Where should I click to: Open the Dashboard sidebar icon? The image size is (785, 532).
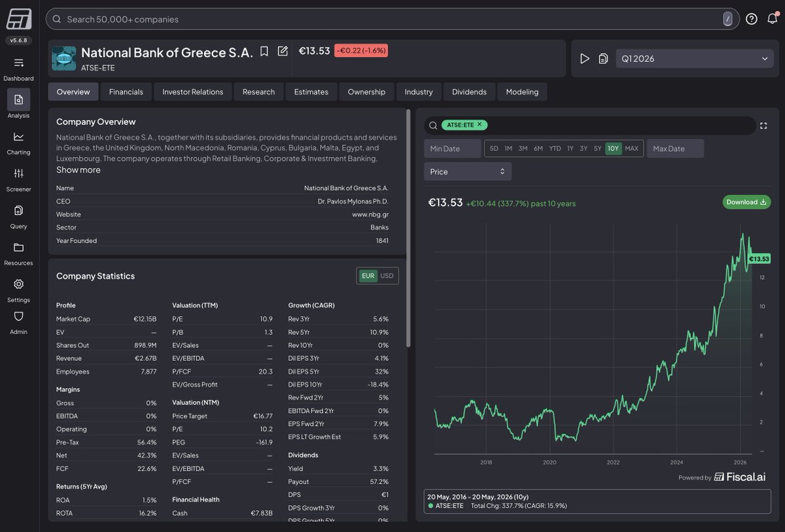pyautogui.click(x=18, y=63)
